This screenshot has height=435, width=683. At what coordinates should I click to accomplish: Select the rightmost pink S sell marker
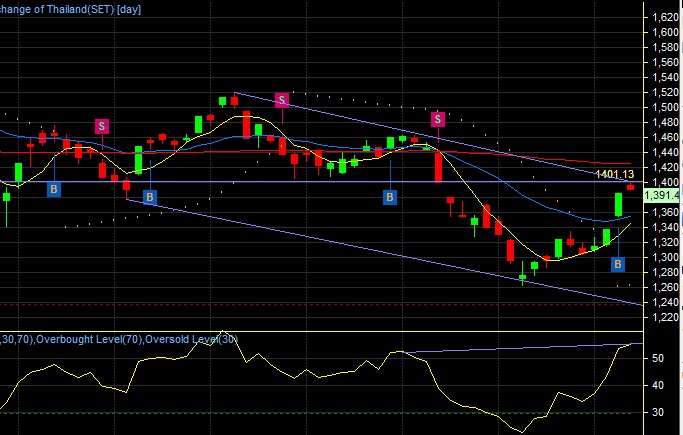tap(438, 119)
